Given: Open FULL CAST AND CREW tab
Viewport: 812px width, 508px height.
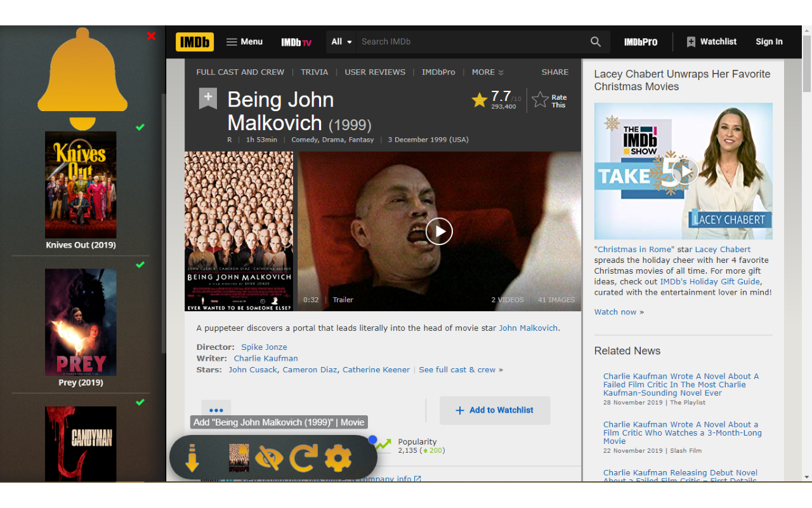Looking at the screenshot, I should tap(240, 72).
